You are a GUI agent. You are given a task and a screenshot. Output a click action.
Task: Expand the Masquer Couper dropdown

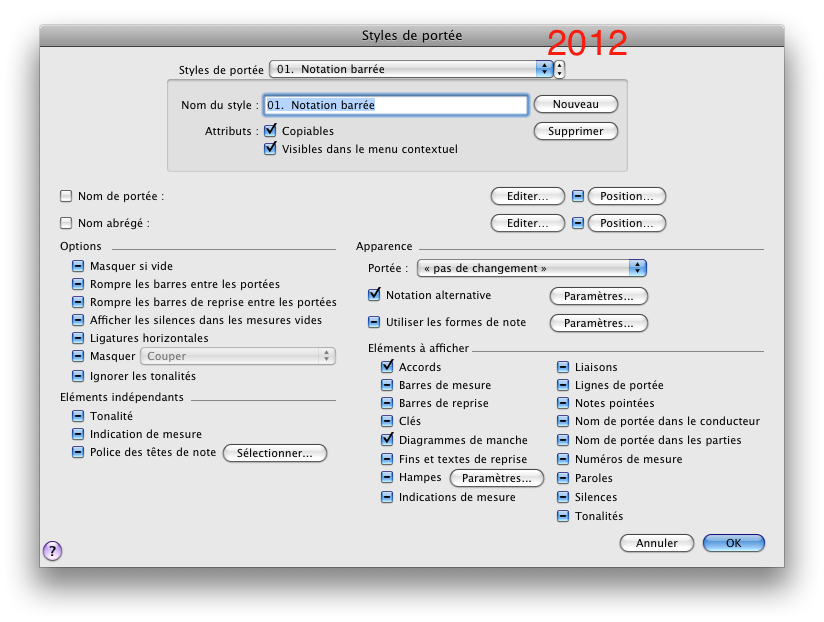click(x=238, y=356)
